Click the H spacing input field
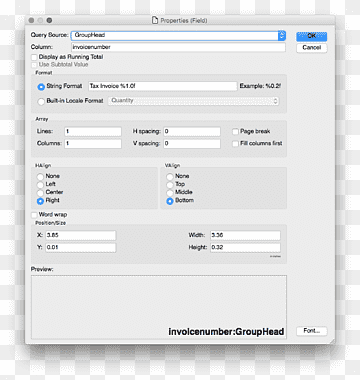 192,132
